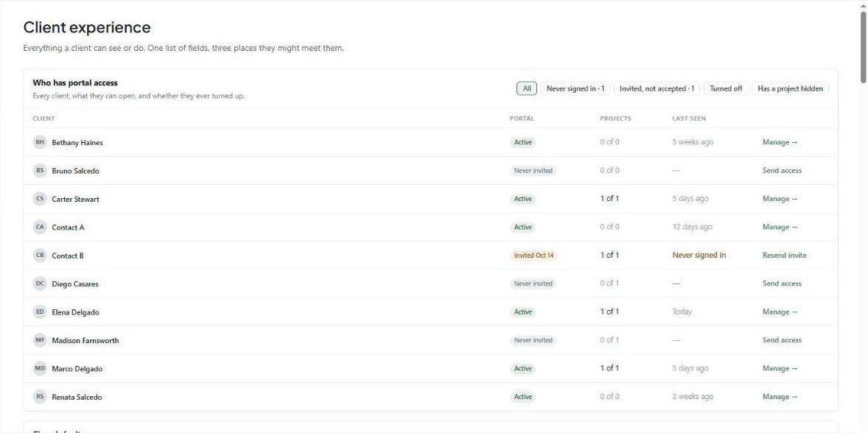Click the Marco Delgado name
This screenshot has width=868, height=433.
click(77, 369)
